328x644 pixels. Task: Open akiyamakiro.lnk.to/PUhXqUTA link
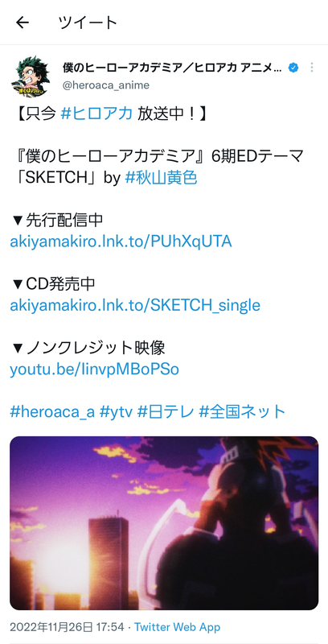[121, 242]
